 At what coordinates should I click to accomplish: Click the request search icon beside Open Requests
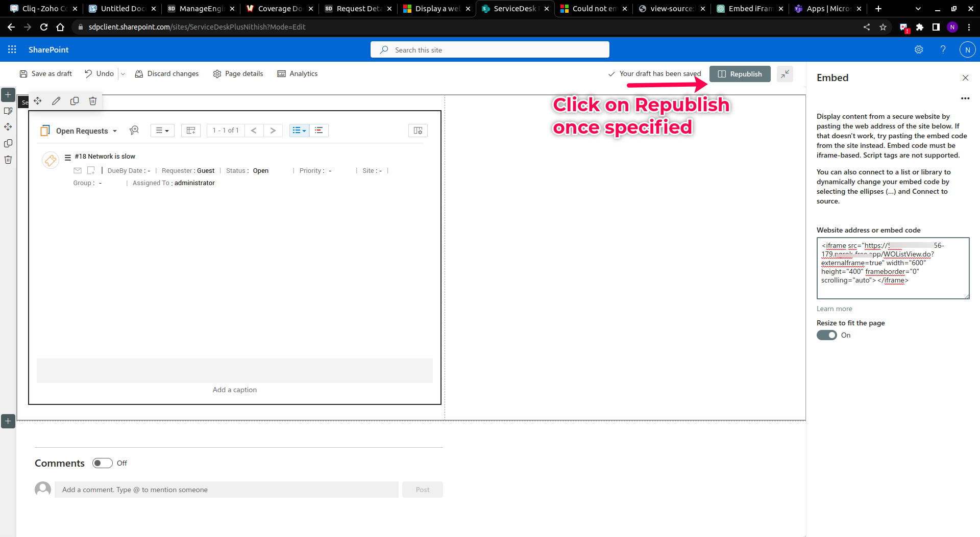[x=134, y=131]
